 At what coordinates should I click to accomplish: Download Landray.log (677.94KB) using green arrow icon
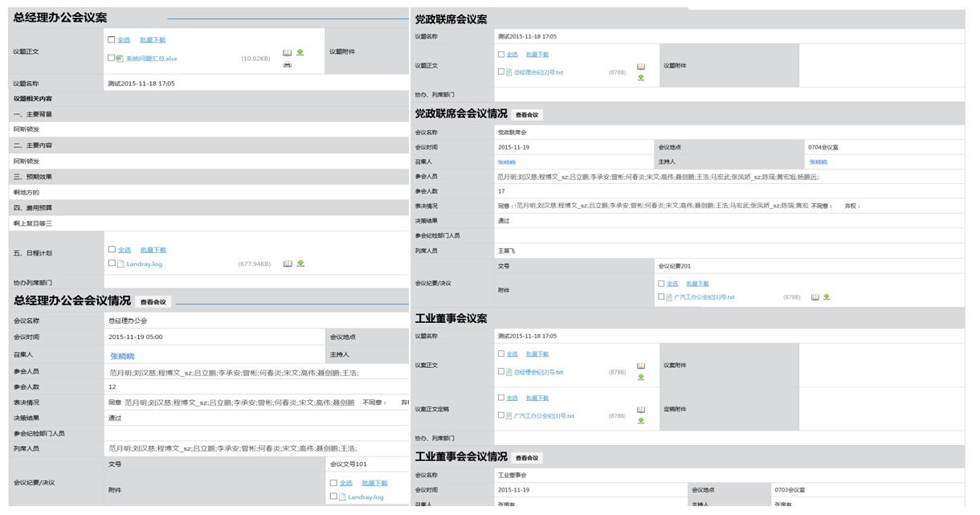click(x=300, y=264)
